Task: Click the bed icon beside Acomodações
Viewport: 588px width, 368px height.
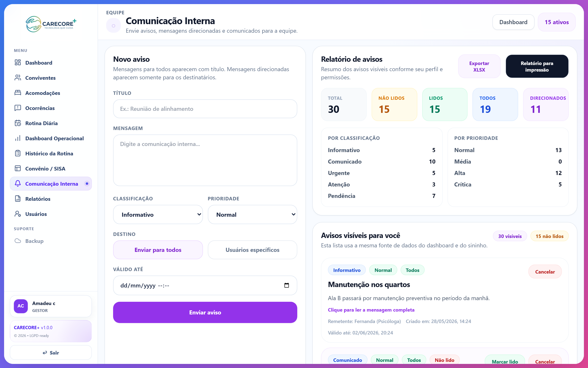Action: [18, 93]
